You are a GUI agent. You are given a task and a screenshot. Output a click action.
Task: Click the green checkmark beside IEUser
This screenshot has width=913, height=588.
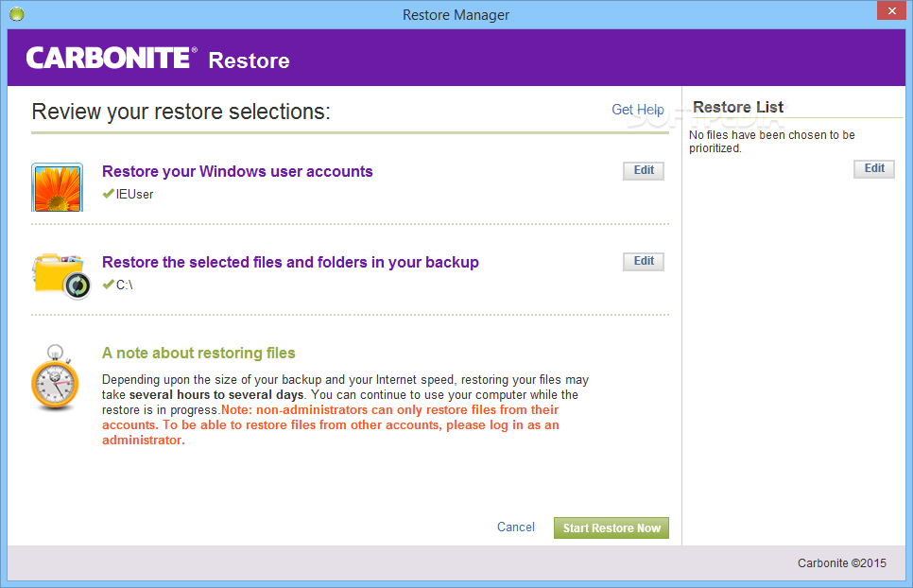(x=109, y=194)
